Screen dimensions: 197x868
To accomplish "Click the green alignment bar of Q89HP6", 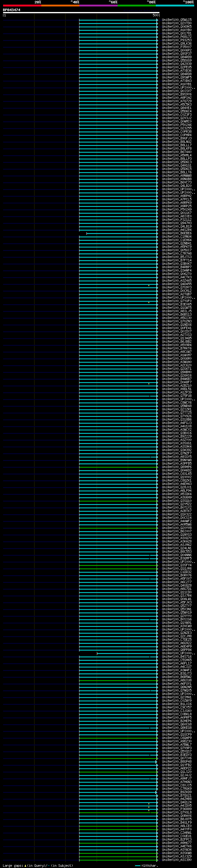I will click(119, 467).
